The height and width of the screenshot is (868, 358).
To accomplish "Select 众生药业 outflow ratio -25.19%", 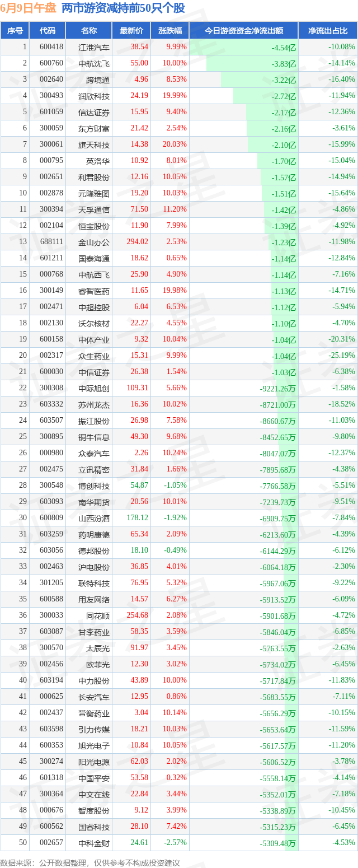I will coord(342,356).
